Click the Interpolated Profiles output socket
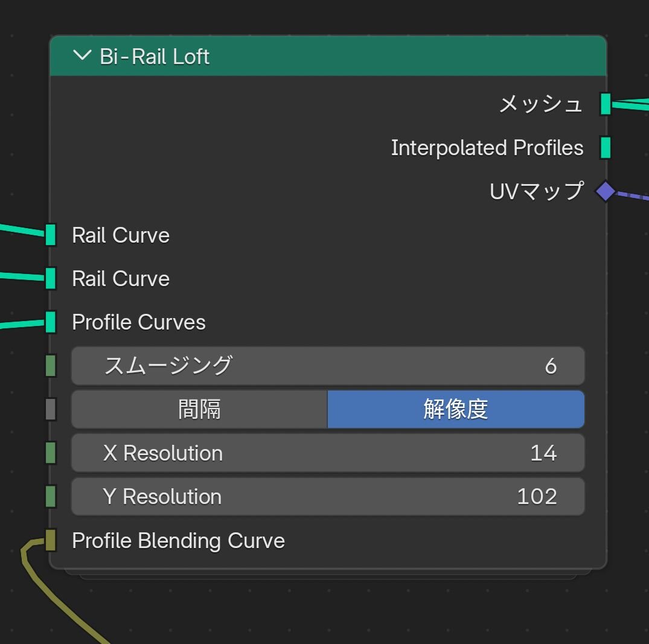This screenshot has height=644, width=649. point(606,148)
